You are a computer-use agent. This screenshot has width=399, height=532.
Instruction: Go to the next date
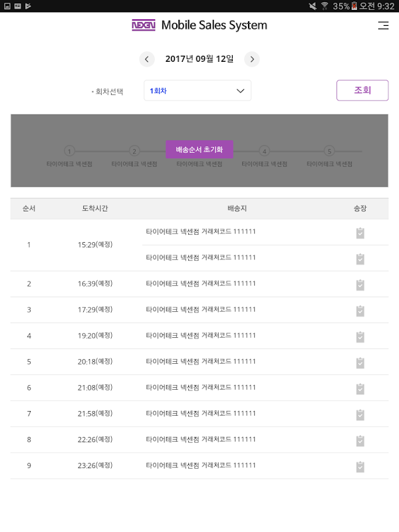(x=251, y=59)
